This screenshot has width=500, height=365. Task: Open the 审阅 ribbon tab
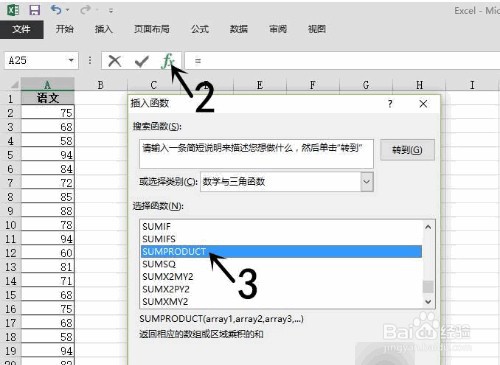coord(278,29)
